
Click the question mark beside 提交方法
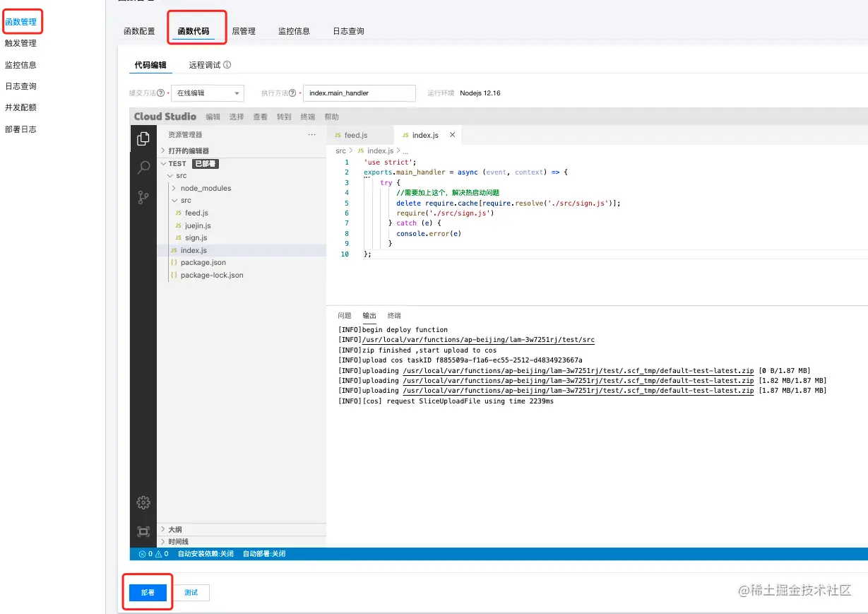coord(161,93)
